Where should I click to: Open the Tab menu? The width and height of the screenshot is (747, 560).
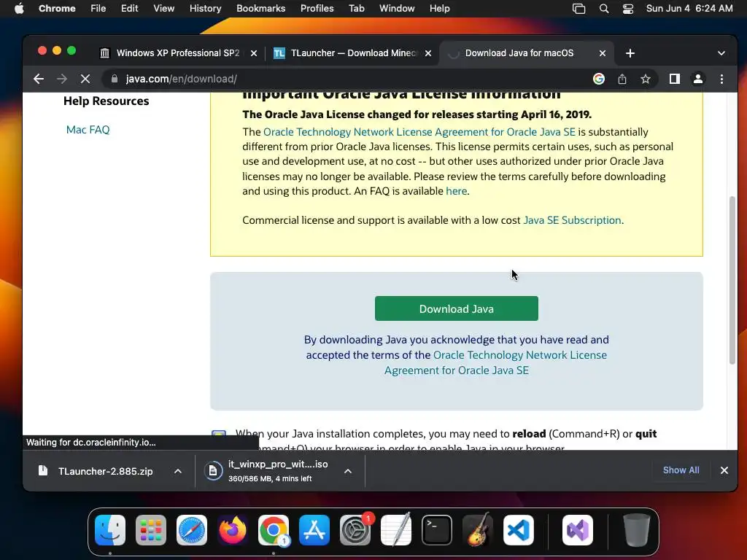(x=356, y=9)
